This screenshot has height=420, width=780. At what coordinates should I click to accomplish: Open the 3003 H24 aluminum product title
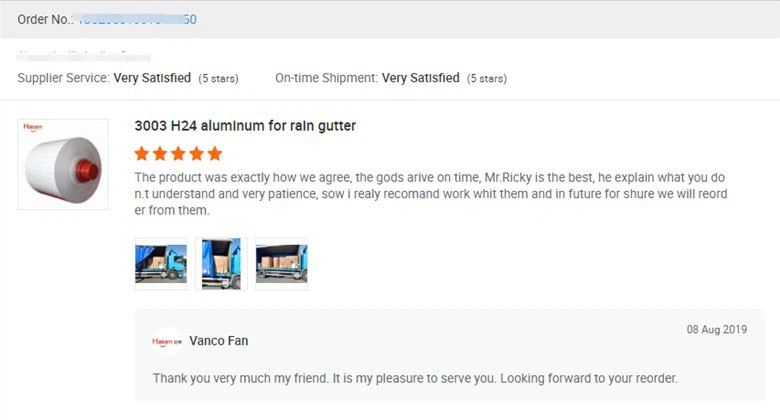pyautogui.click(x=245, y=126)
